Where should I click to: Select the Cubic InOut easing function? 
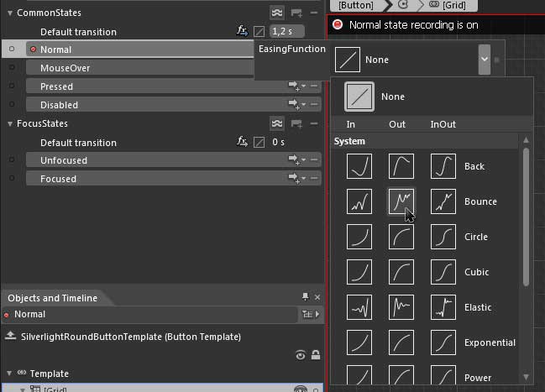[x=443, y=272]
